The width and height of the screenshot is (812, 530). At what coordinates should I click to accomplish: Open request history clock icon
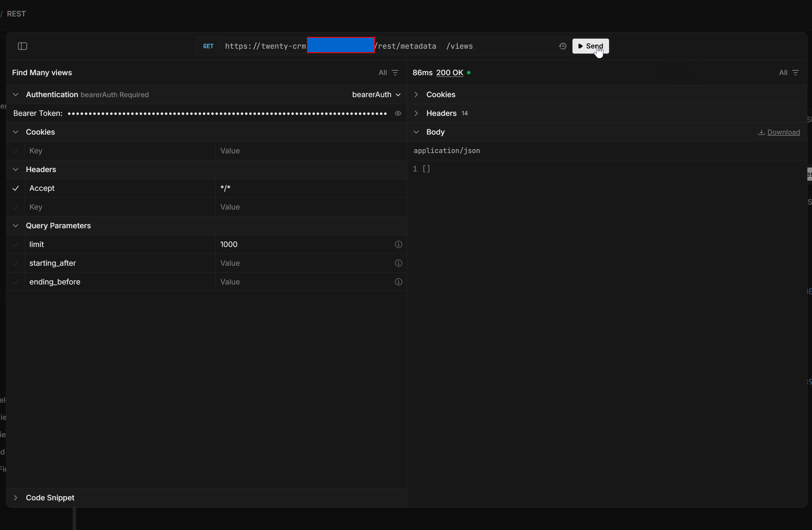point(563,46)
